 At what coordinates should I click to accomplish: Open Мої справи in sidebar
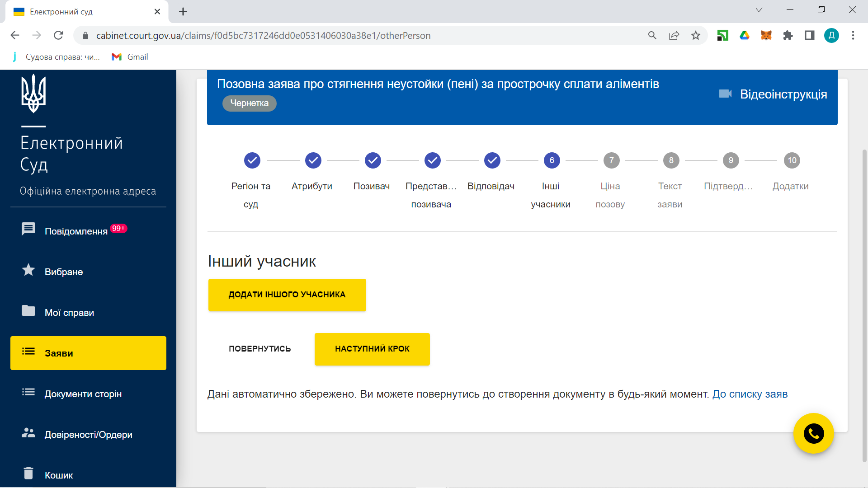coord(69,312)
